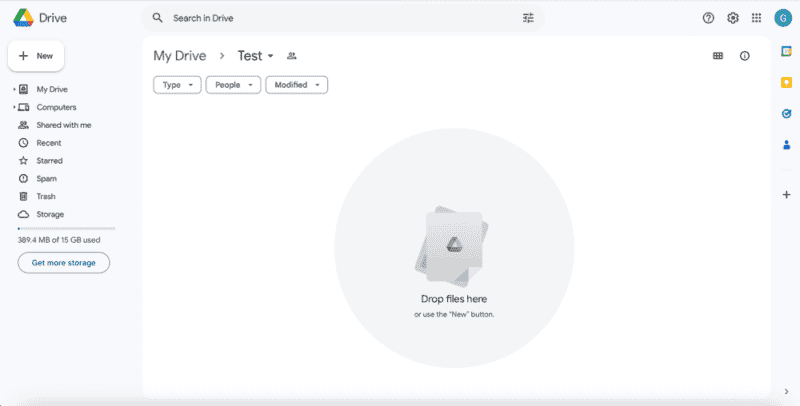
Task: Open Contacts side panel
Action: pos(786,145)
